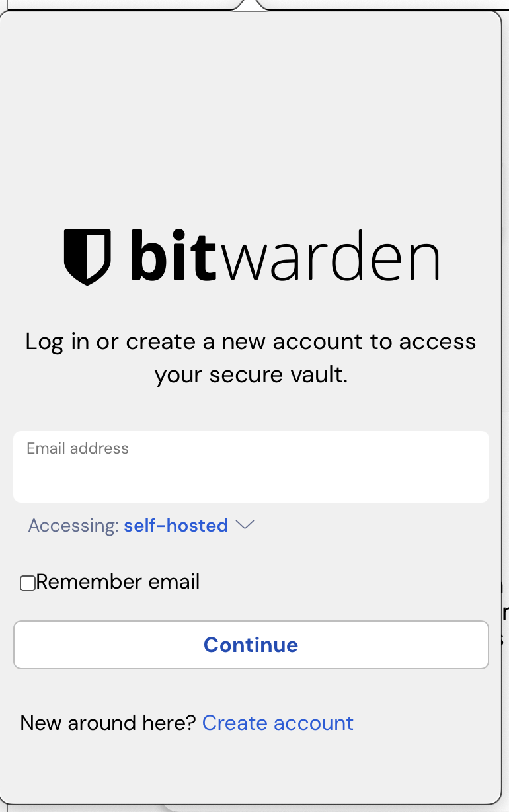509x812 pixels.
Task: Focus the Email address input field
Action: coord(251,467)
